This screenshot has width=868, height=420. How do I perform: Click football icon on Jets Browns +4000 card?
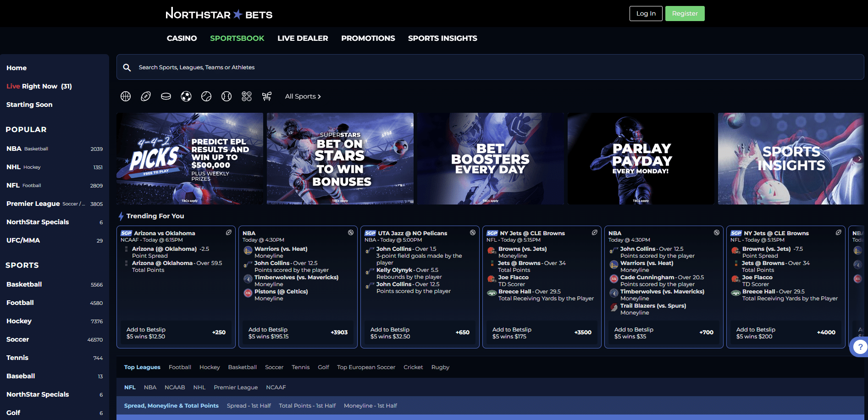[x=839, y=232]
